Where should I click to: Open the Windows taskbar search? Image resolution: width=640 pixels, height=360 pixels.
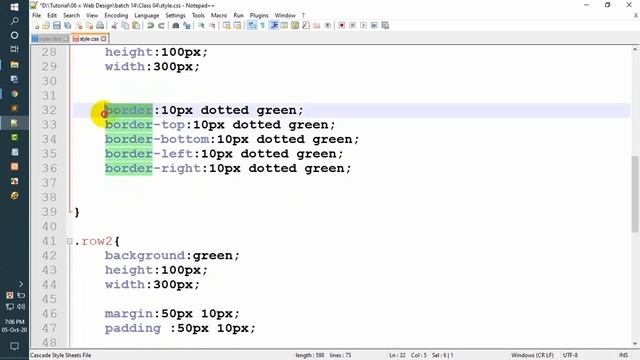click(x=14, y=21)
